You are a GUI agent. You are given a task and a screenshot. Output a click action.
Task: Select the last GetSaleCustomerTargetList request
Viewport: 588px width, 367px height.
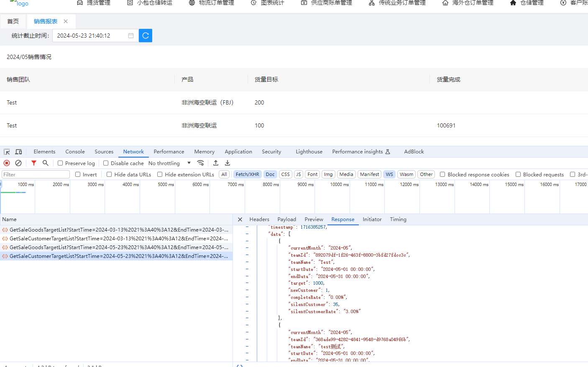(x=119, y=256)
